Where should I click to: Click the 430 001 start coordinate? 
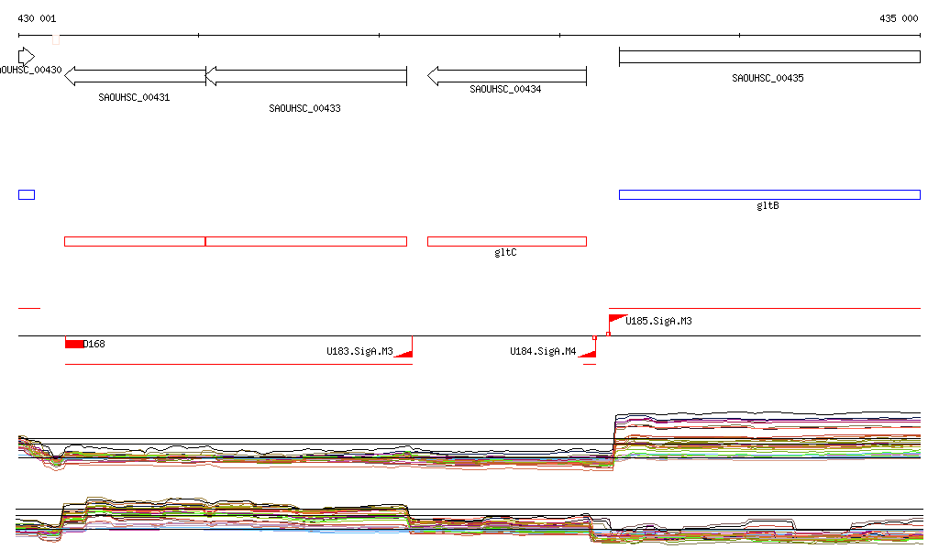click(x=37, y=18)
